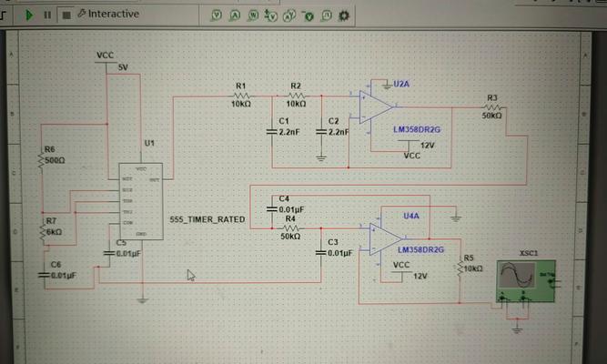Click the U4A reference designator
The height and width of the screenshot is (364, 607).
411,216
